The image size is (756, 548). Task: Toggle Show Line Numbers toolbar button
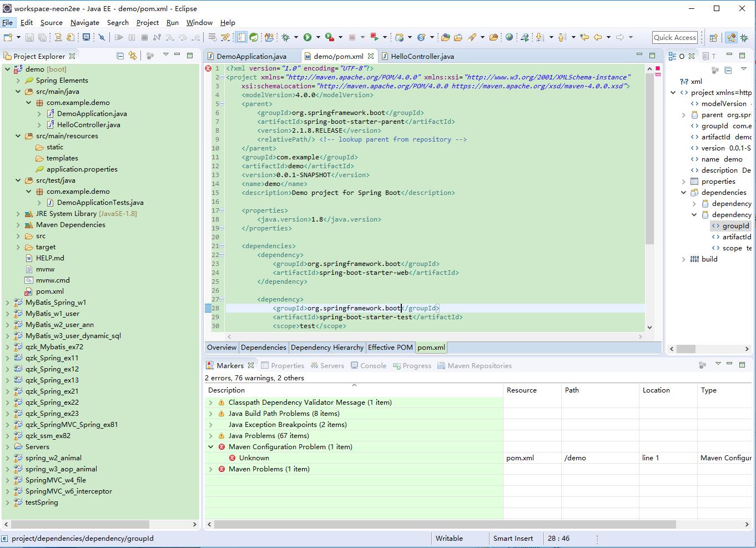point(241,37)
